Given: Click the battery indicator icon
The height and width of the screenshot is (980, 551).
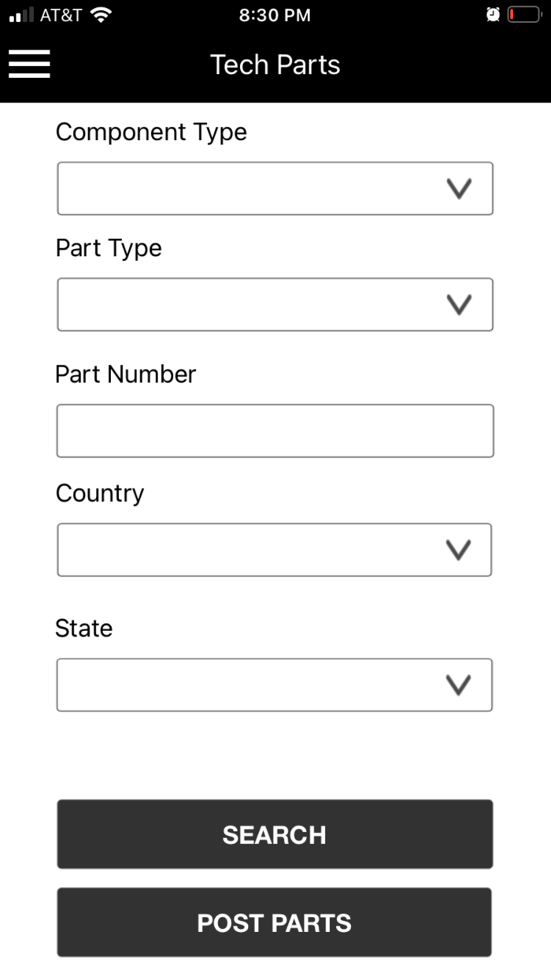Looking at the screenshot, I should click(x=525, y=13).
